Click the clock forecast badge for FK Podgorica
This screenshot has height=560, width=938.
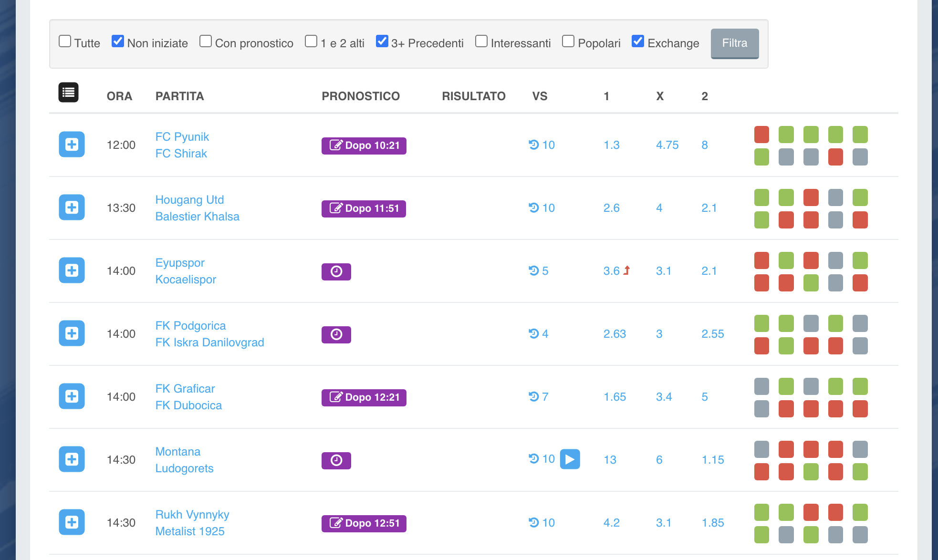tap(336, 334)
